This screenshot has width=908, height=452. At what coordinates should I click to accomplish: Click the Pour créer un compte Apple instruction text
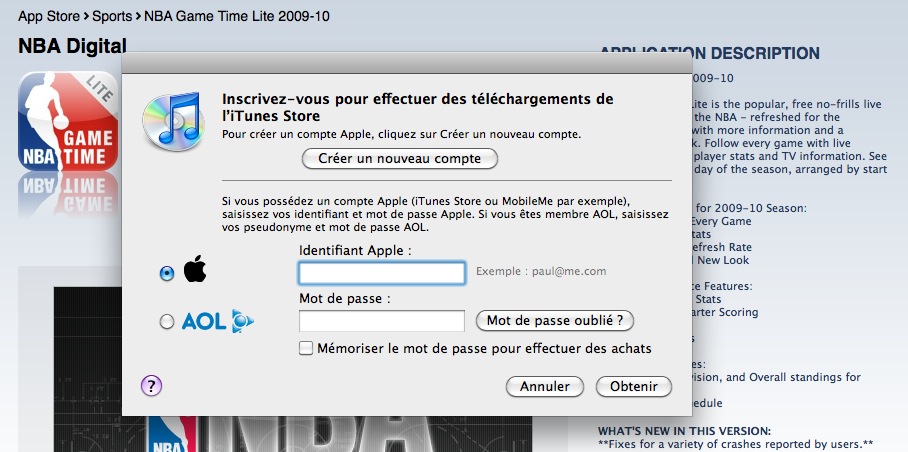click(x=401, y=134)
